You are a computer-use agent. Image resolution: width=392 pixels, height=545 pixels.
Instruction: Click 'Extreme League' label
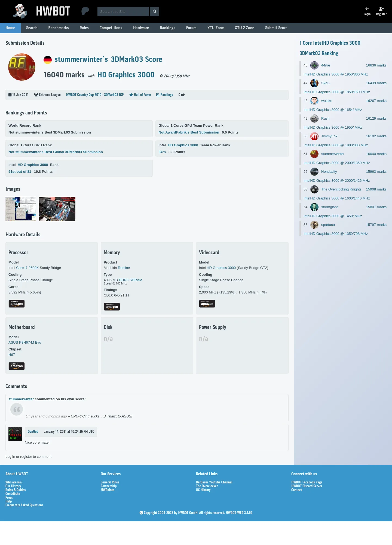pos(47,95)
